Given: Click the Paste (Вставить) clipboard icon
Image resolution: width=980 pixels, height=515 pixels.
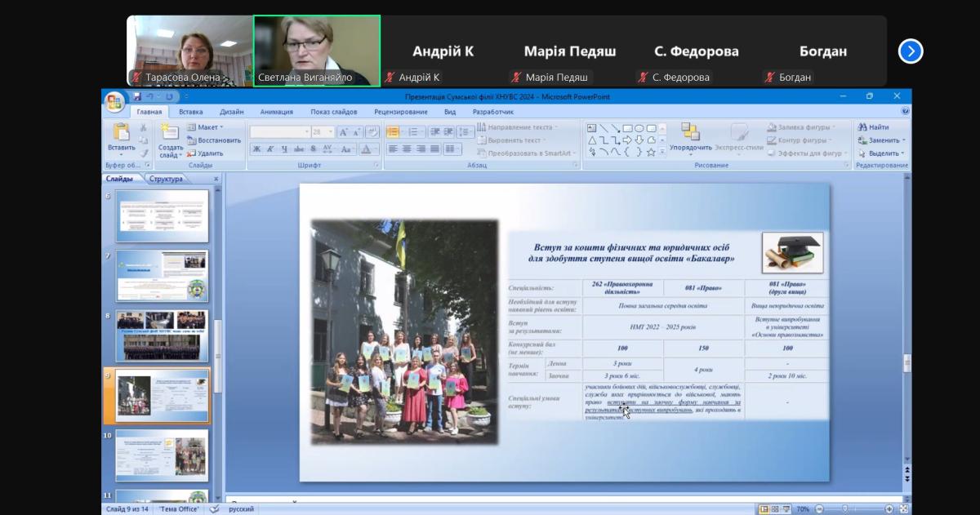Looking at the screenshot, I should tap(121, 133).
